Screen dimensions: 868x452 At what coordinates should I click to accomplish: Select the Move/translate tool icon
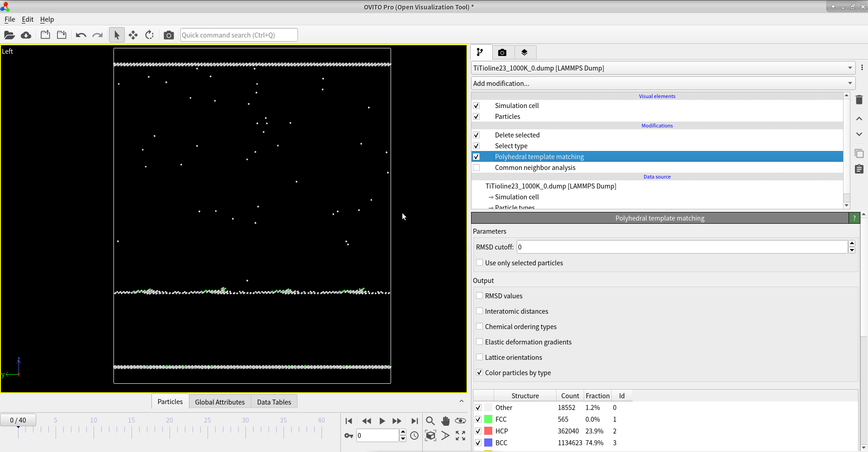tap(133, 35)
